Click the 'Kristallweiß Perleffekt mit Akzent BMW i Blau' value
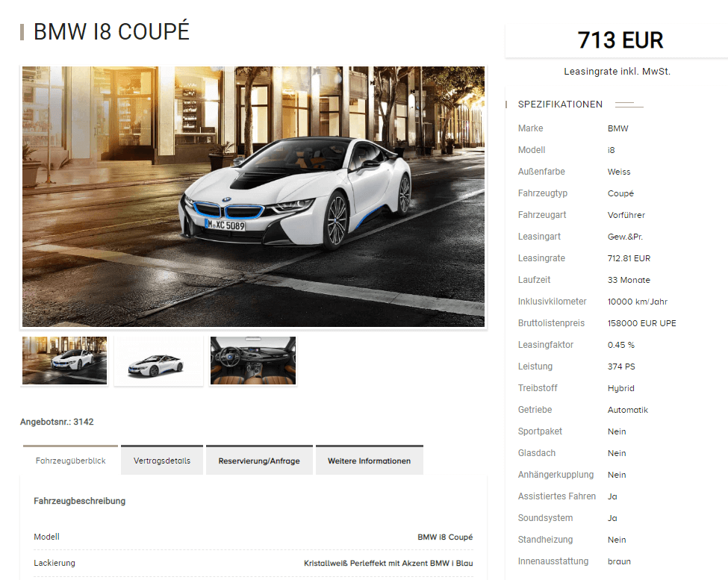The width and height of the screenshot is (728, 580). (x=388, y=564)
